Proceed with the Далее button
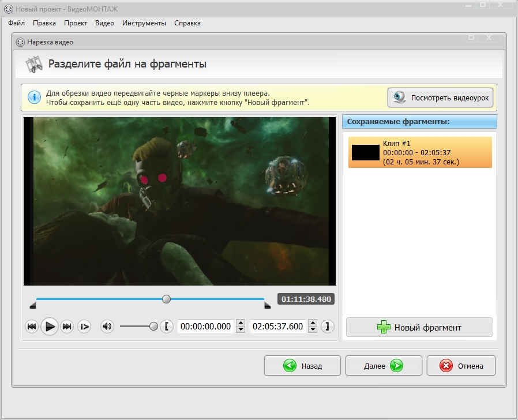518x420 pixels. pyautogui.click(x=384, y=365)
